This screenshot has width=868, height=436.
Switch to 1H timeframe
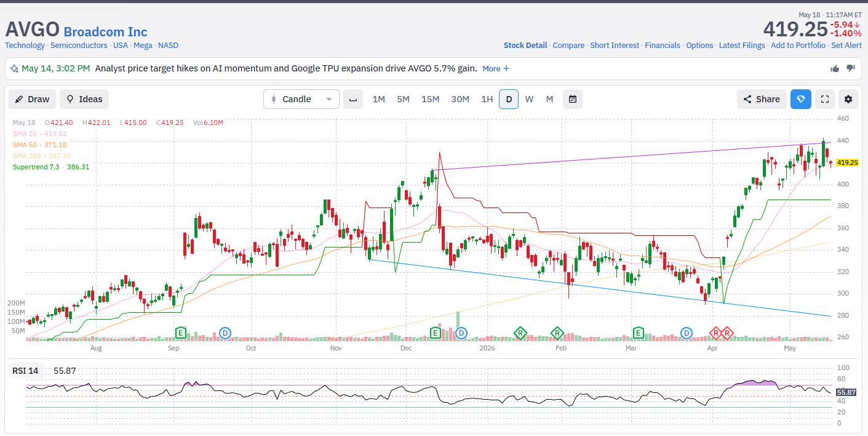point(487,99)
